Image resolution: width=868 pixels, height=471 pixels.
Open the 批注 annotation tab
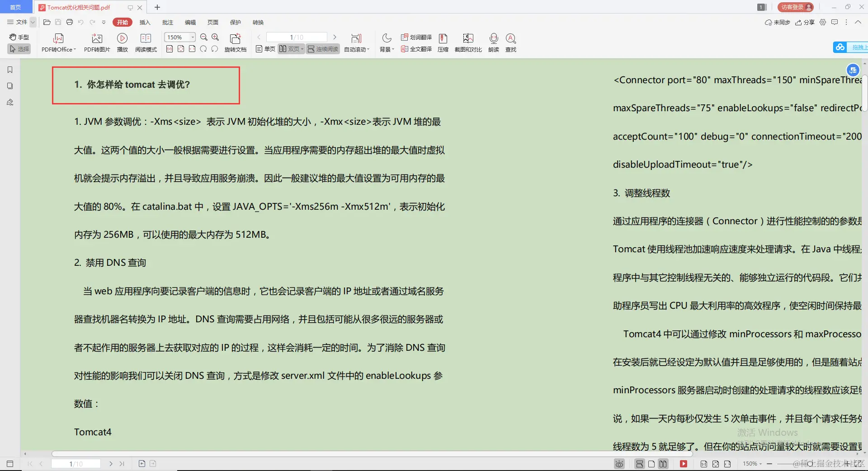168,22
